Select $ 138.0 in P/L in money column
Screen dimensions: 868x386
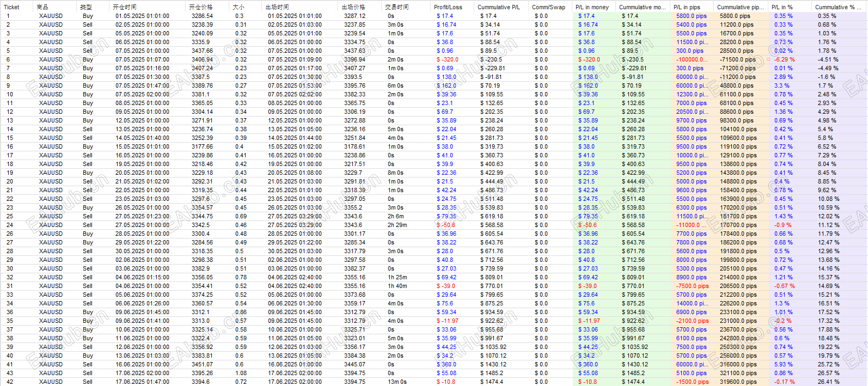[588, 77]
